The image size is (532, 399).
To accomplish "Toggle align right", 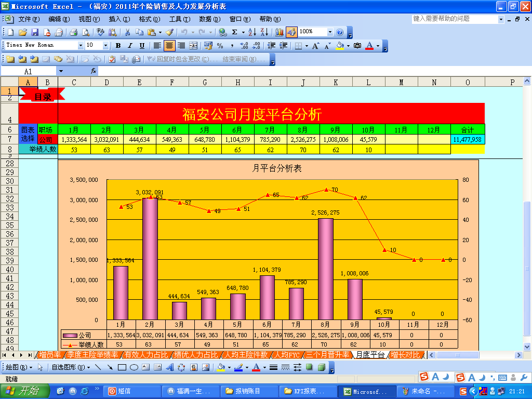I will (181, 46).
